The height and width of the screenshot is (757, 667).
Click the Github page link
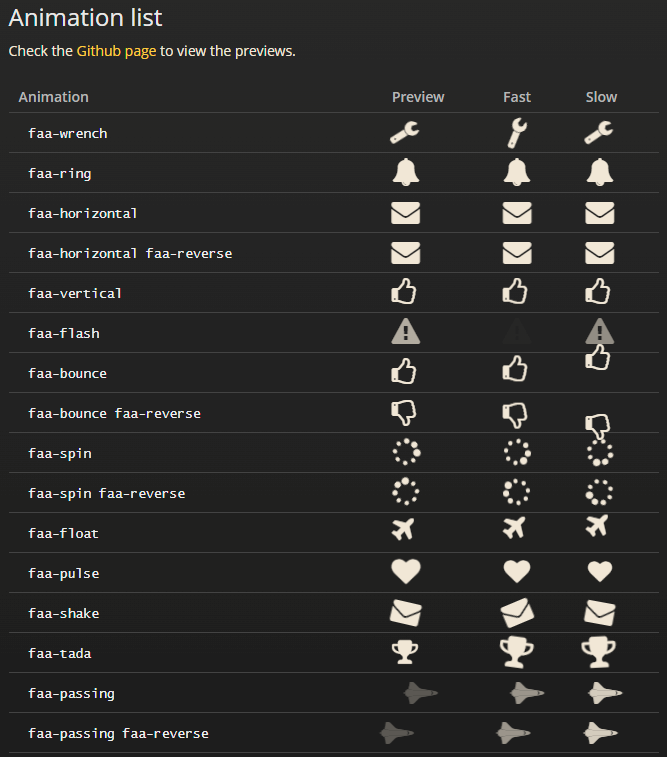click(x=116, y=51)
